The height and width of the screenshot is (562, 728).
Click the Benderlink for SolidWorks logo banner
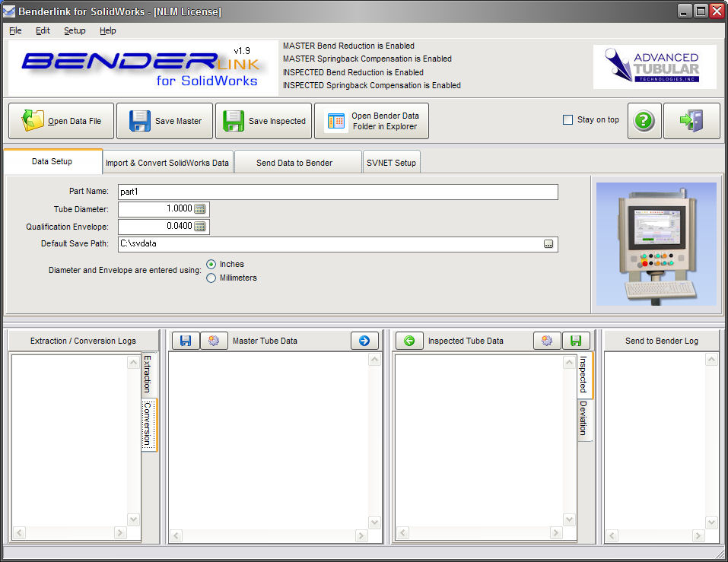[x=143, y=68]
